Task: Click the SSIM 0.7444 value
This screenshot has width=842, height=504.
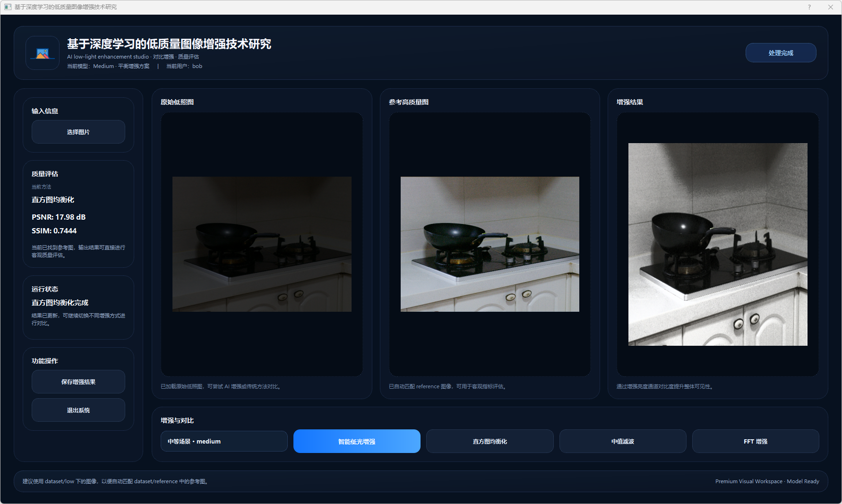Action: tap(54, 231)
